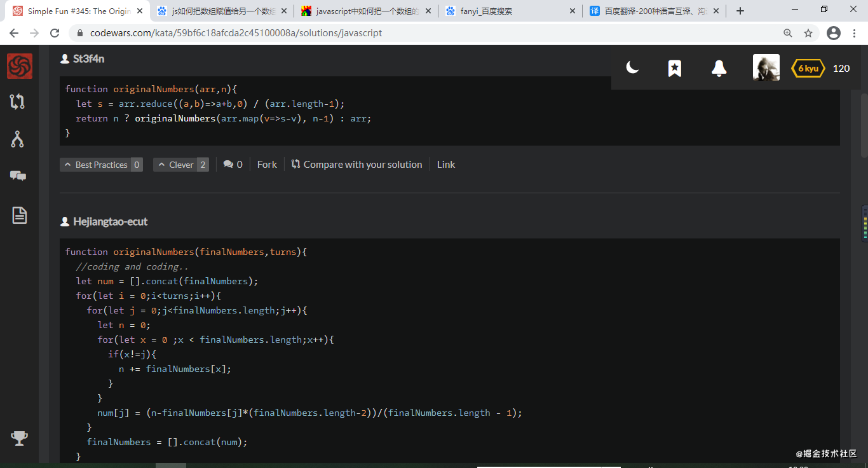
Task: Open comments on St3f4n's solution
Action: [x=233, y=165]
